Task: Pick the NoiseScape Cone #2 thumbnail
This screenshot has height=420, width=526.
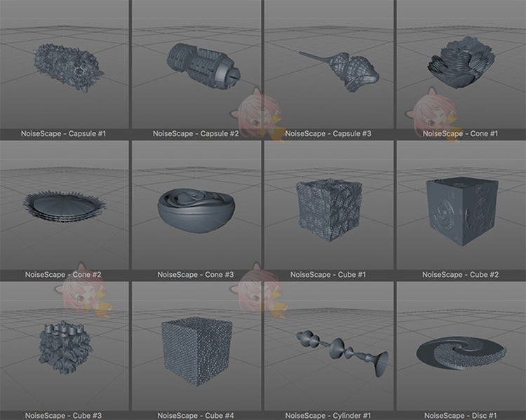Action: tap(64, 205)
